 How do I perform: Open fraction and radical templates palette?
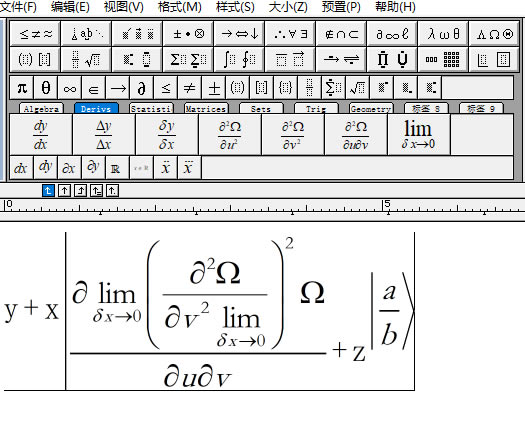coord(86,60)
